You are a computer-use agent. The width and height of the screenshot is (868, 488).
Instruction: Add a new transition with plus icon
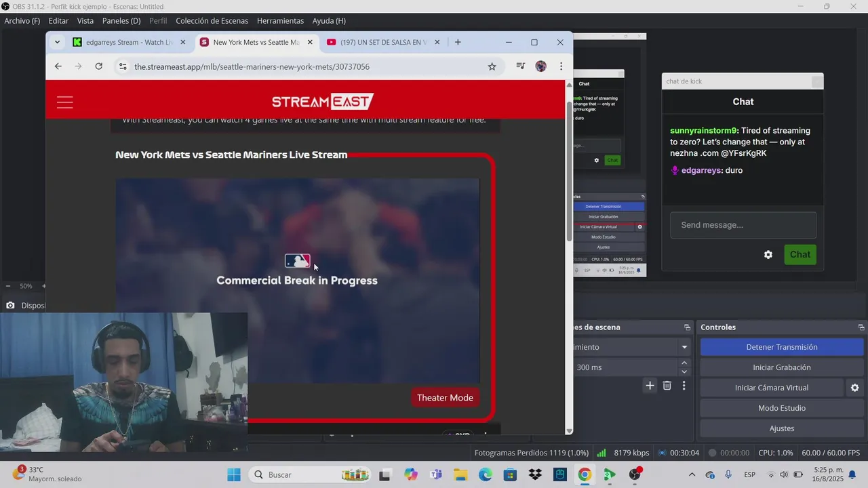coord(650,386)
